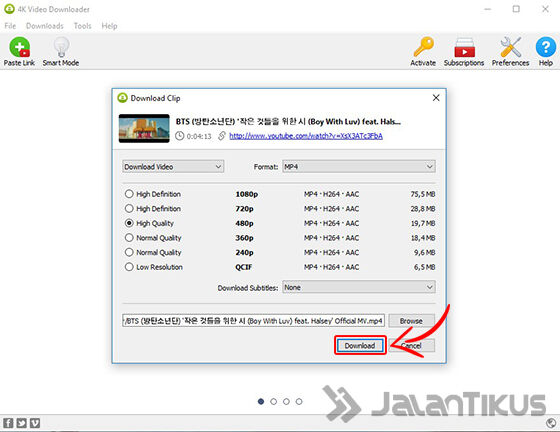
Task: Click the Download button
Action: (360, 345)
